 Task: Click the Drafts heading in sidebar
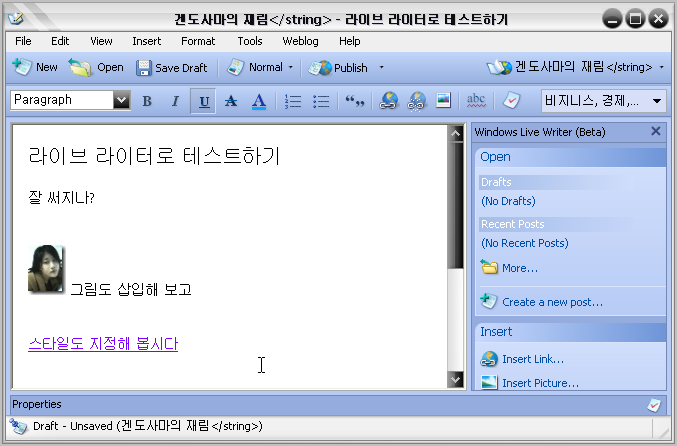[496, 182]
